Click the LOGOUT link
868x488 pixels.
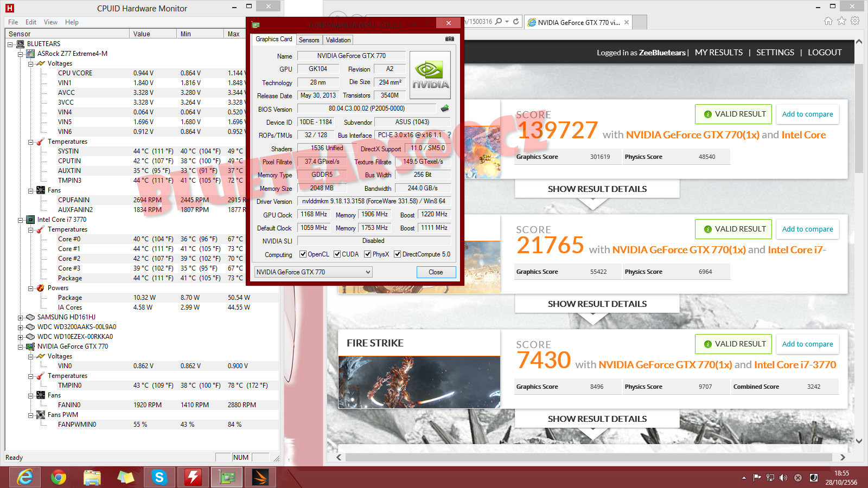click(x=825, y=53)
